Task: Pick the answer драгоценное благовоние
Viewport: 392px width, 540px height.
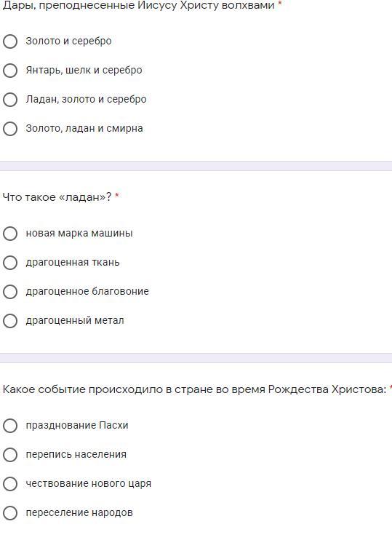Action: [x=10, y=292]
